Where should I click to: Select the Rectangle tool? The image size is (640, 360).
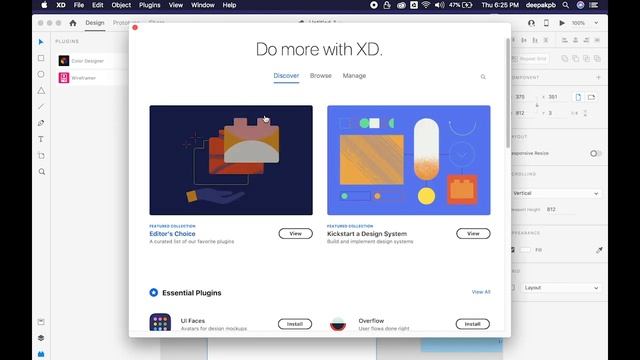[x=41, y=58]
